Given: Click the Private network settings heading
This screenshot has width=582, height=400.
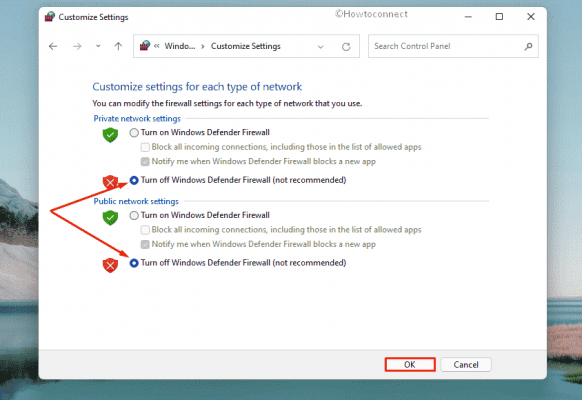Looking at the screenshot, I should pyautogui.click(x=137, y=118).
